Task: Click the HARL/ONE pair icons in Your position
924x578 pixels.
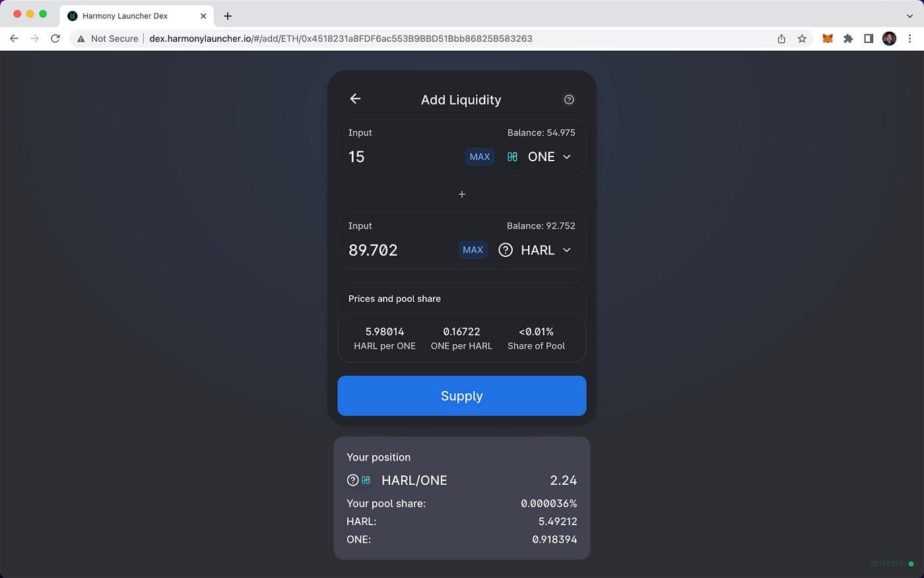Action: tap(359, 481)
